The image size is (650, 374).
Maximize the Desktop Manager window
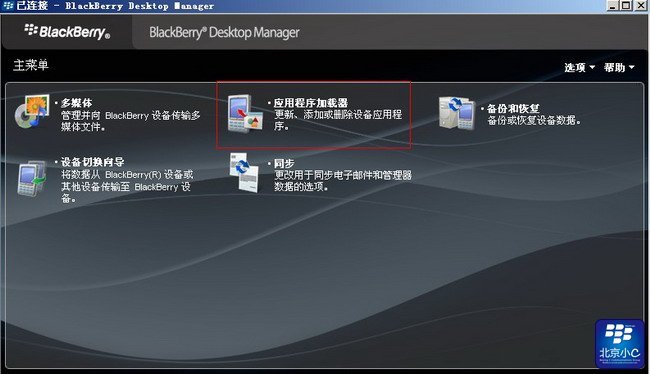[626, 5]
